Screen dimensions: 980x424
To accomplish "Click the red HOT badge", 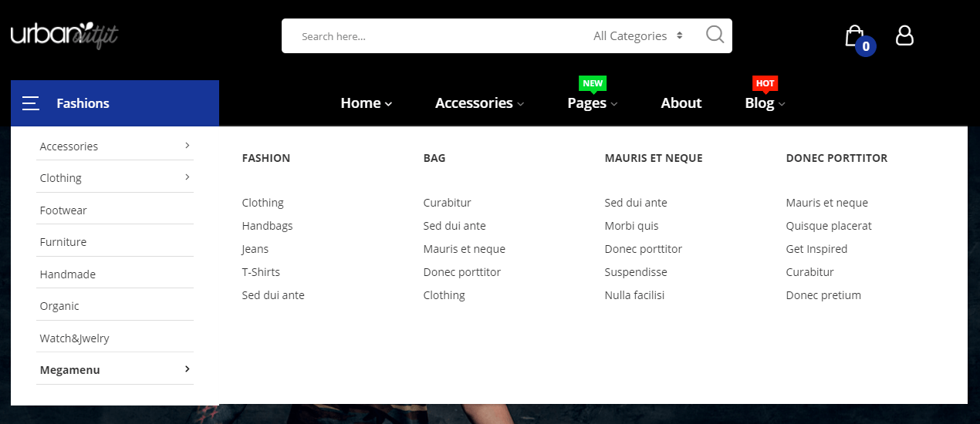I will (765, 83).
